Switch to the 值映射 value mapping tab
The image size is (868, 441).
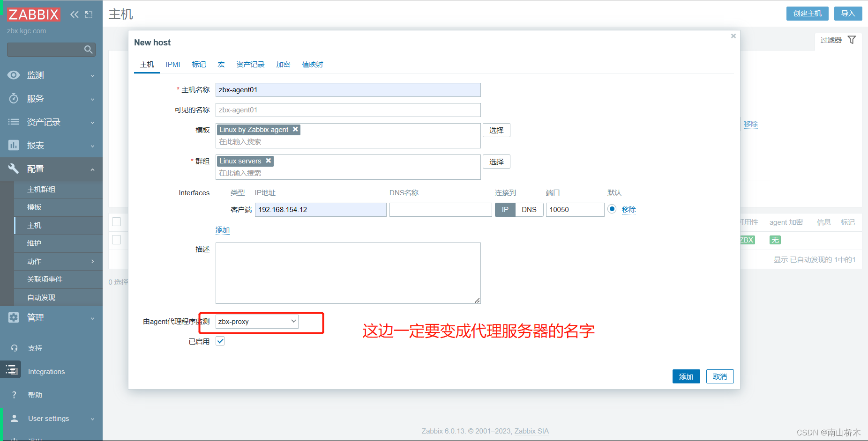(x=313, y=65)
